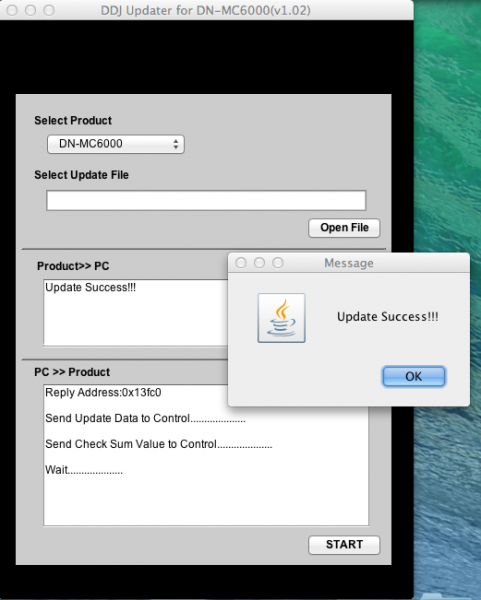This screenshot has height=600, width=481.
Task: Close the DDJ Updater main window
Action: click(x=12, y=10)
